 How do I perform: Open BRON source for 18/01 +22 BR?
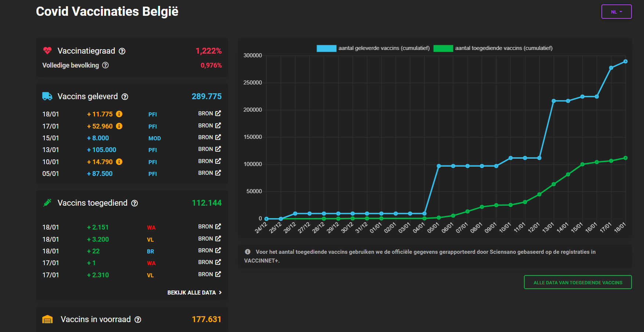pos(209,250)
